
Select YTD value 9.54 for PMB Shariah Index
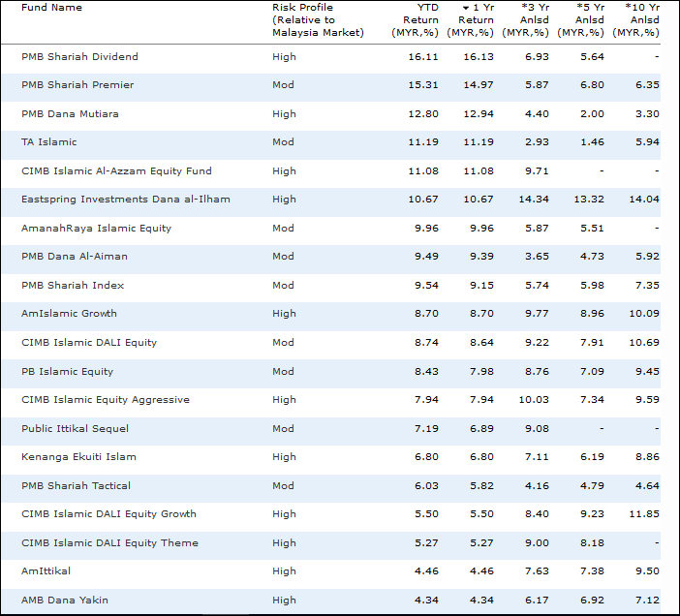point(427,286)
